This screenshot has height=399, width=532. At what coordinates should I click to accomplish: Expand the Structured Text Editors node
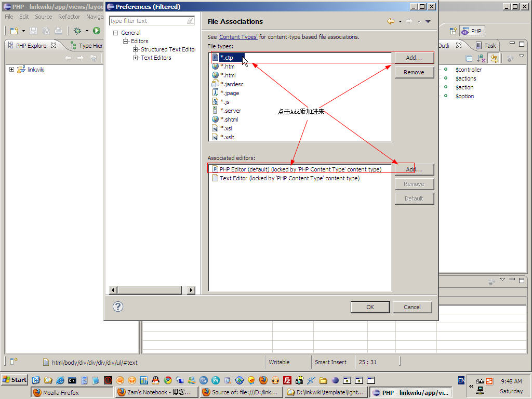tap(136, 49)
